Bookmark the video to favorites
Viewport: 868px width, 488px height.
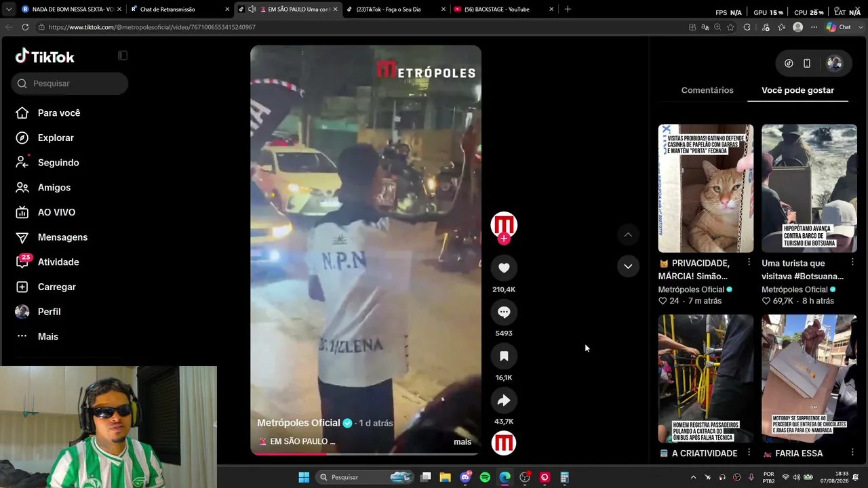pos(504,356)
